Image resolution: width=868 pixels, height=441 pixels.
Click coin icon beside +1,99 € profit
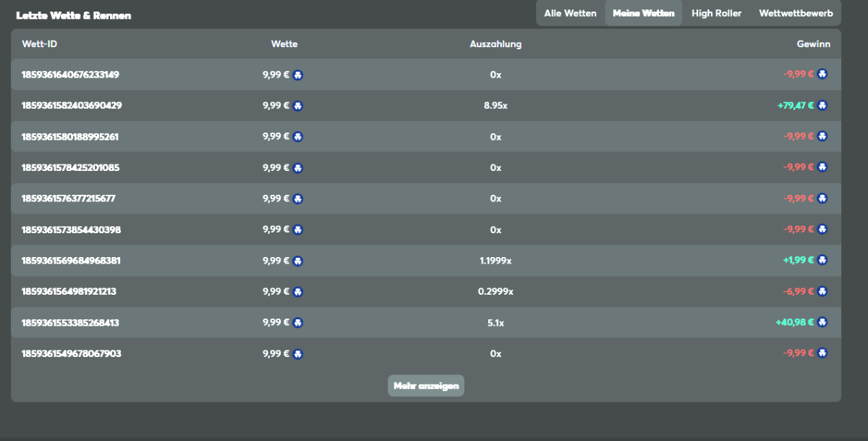click(x=822, y=260)
